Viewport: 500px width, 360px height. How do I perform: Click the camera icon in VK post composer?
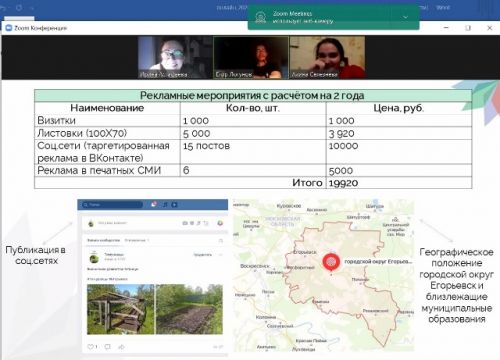point(185,223)
